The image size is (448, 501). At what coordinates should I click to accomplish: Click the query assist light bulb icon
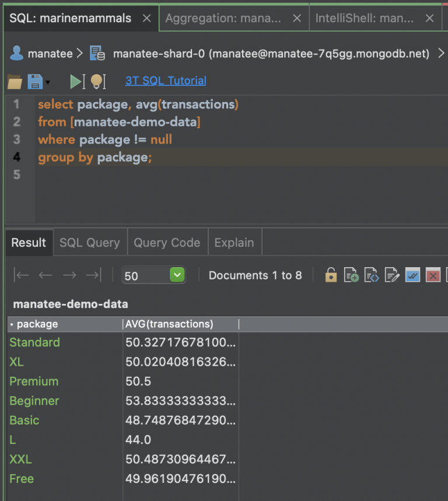pyautogui.click(x=97, y=82)
